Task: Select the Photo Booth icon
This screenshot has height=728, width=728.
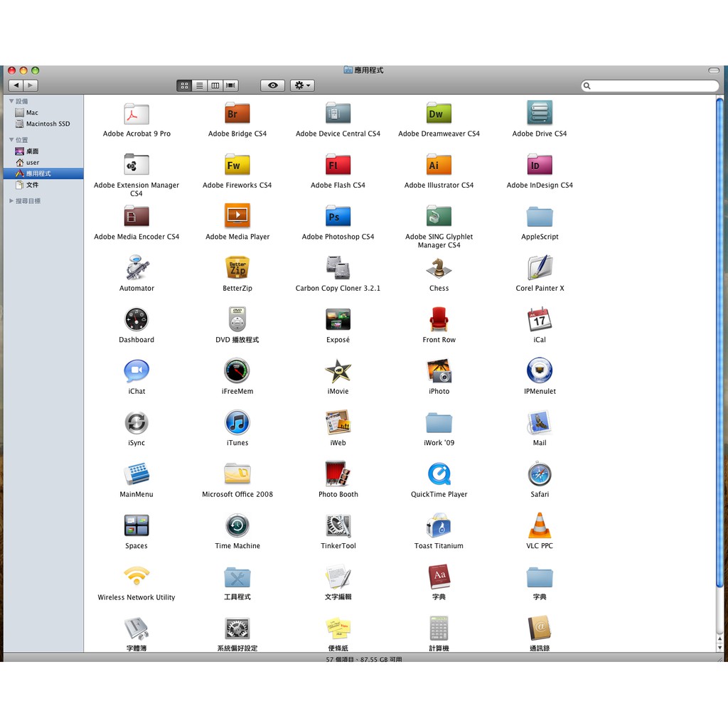Action: tap(338, 474)
